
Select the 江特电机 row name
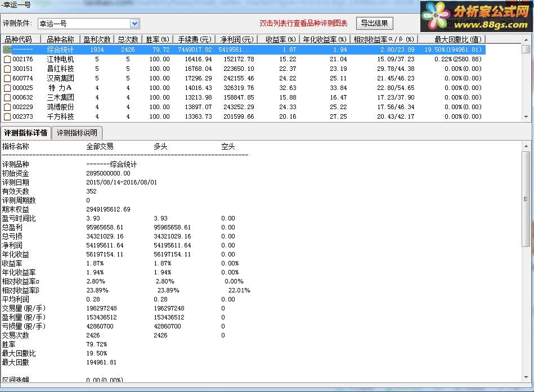point(60,59)
